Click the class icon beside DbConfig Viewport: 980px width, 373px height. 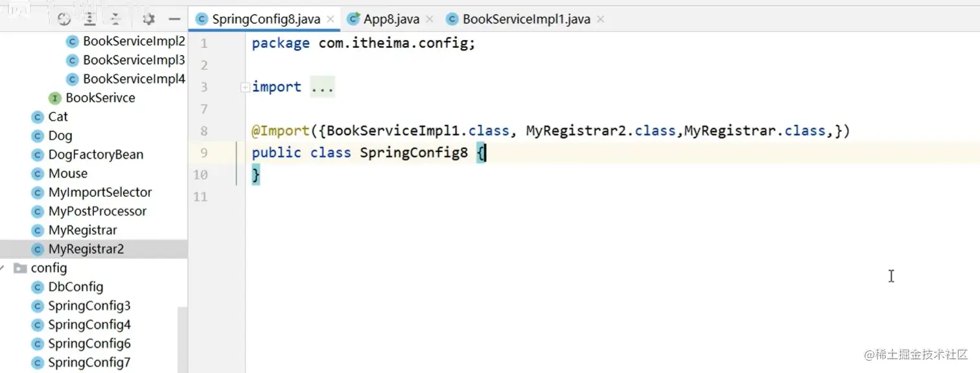pyautogui.click(x=37, y=287)
